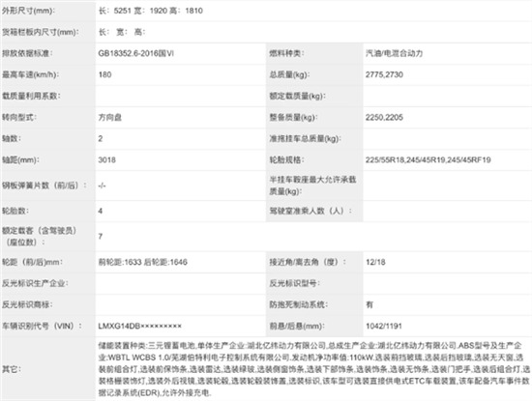Click the wheelbase value 3018
This screenshot has width=532, height=401.
(x=106, y=159)
